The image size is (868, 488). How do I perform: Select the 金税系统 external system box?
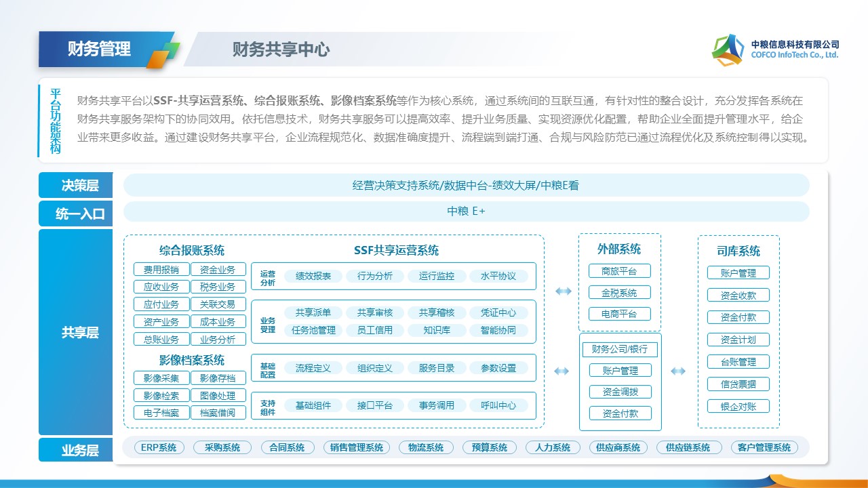619,293
